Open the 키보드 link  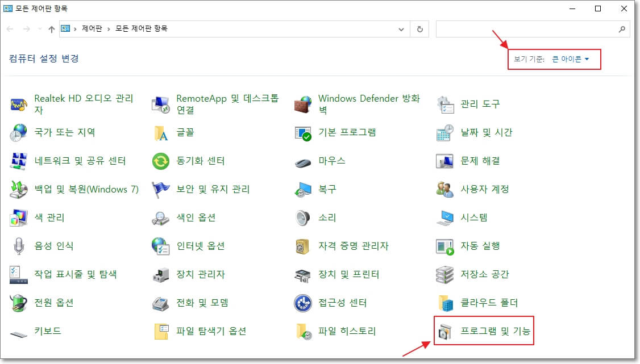point(48,331)
